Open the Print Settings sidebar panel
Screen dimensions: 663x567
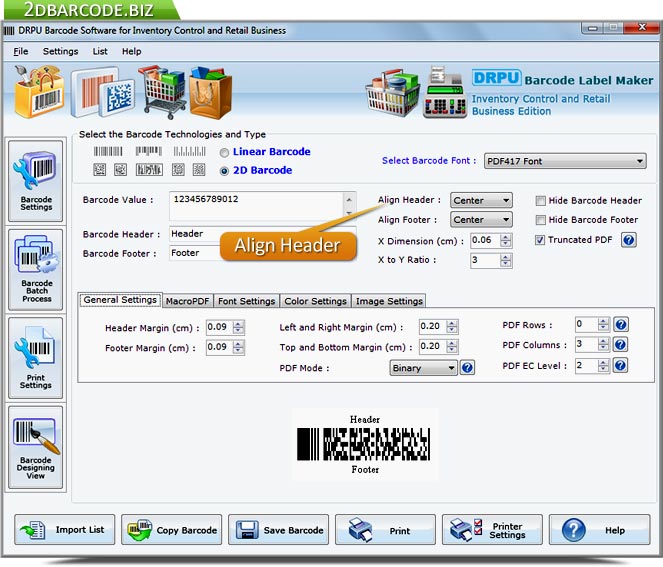36,358
